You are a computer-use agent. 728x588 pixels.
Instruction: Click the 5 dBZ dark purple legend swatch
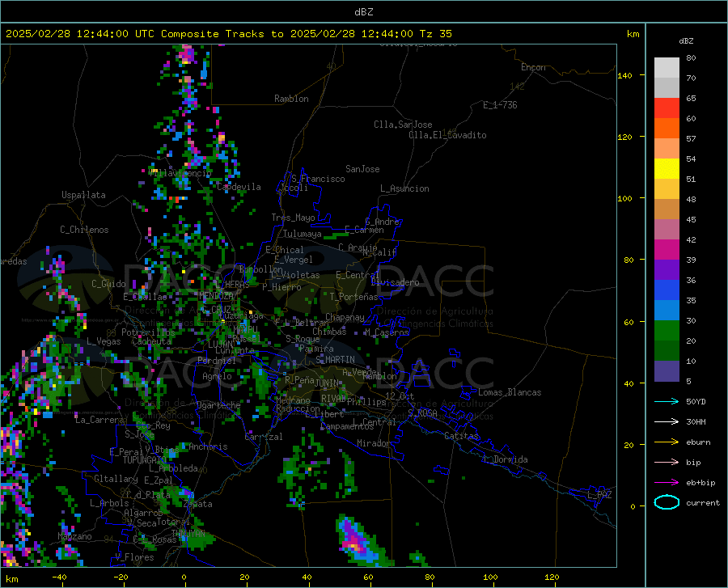667,371
